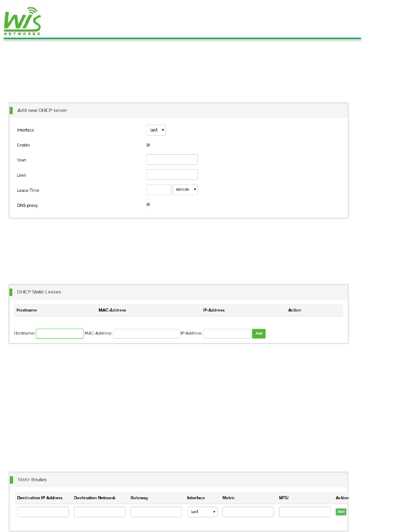
Task: Click the IP-Address column header
Action: [214, 310]
